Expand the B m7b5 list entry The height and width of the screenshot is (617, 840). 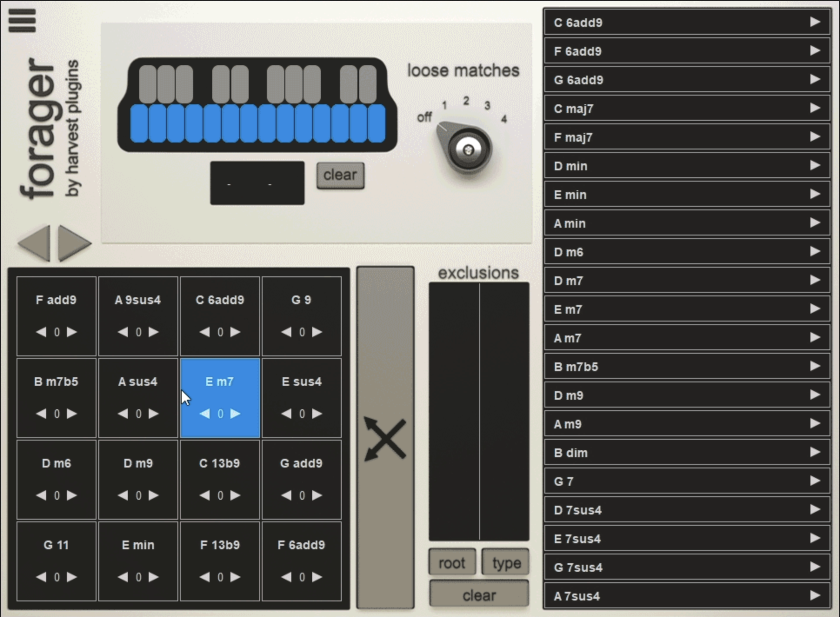point(816,367)
